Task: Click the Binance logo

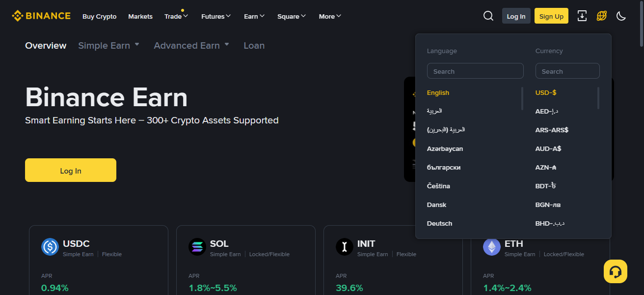Action: click(41, 15)
